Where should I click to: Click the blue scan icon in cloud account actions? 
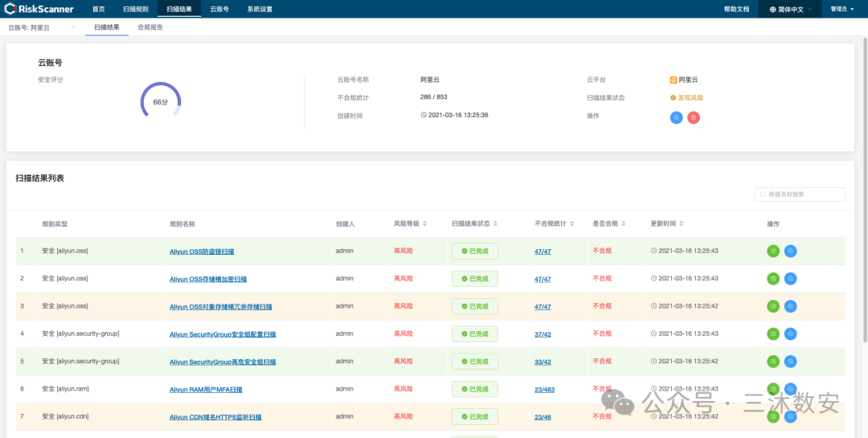point(676,117)
